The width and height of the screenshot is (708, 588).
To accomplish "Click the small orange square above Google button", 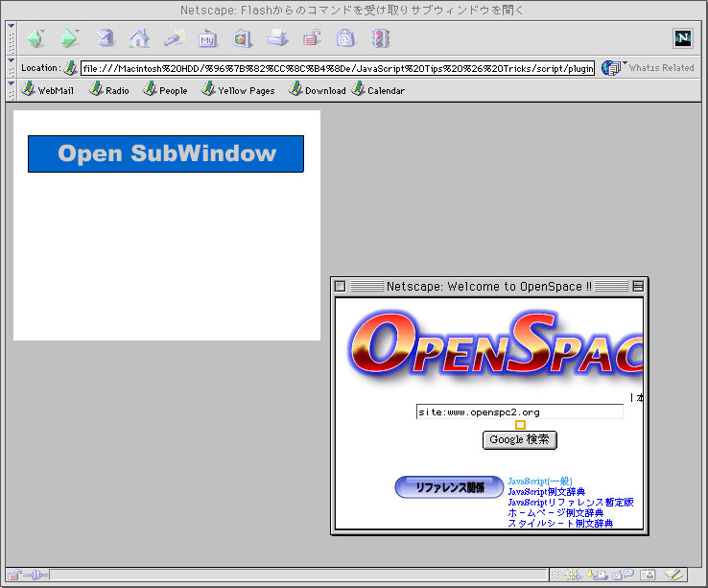I will click(520, 425).
